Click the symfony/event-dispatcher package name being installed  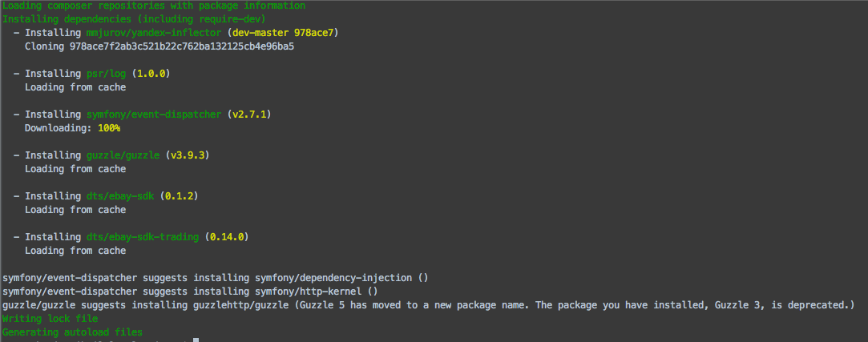[x=153, y=115]
